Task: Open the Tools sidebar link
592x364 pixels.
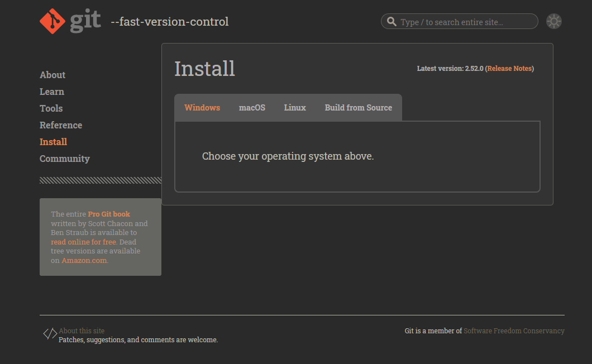Action: click(x=51, y=108)
